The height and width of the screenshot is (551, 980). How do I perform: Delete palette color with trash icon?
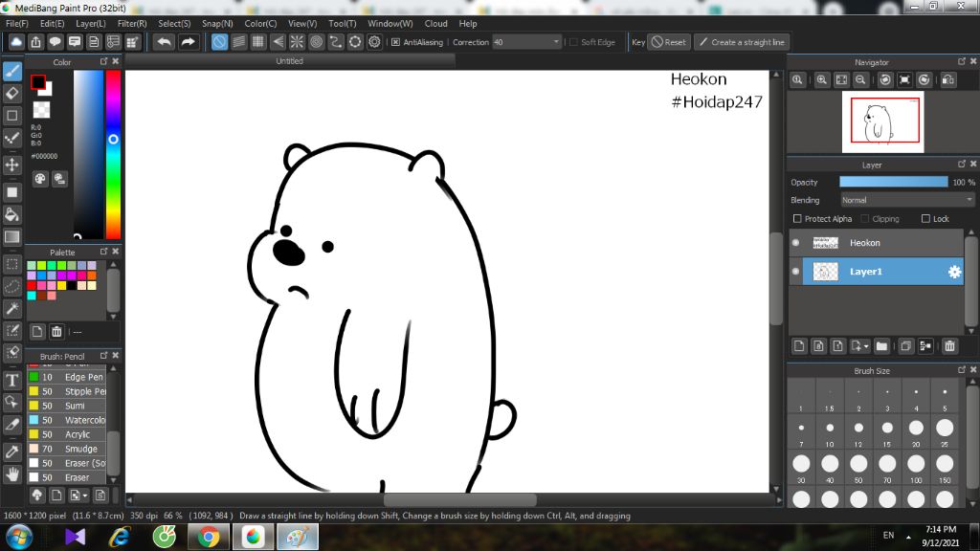(56, 332)
